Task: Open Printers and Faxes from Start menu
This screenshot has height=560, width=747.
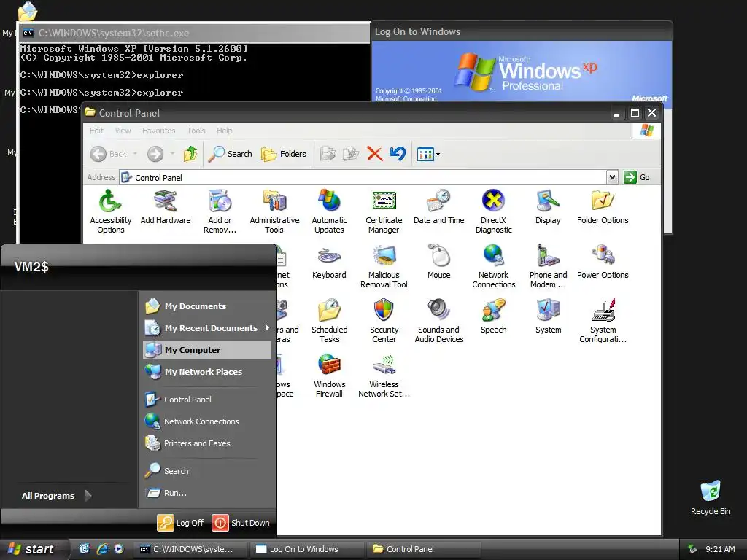Action: 207,443
